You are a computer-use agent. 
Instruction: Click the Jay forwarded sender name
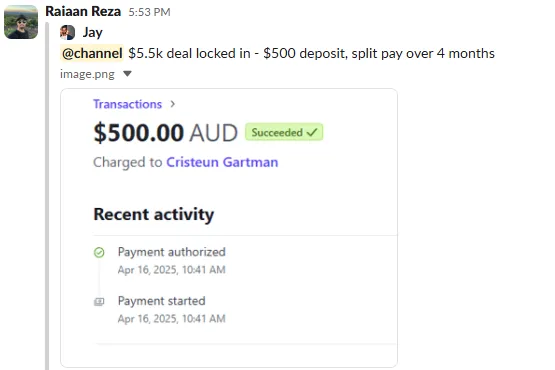(93, 33)
